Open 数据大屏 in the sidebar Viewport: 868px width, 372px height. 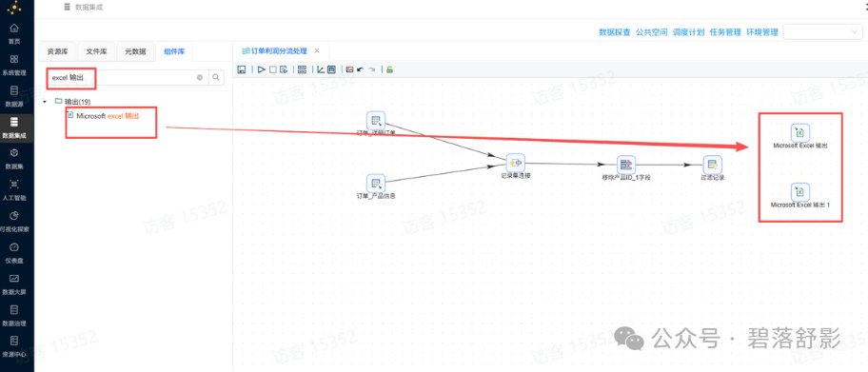point(14,284)
